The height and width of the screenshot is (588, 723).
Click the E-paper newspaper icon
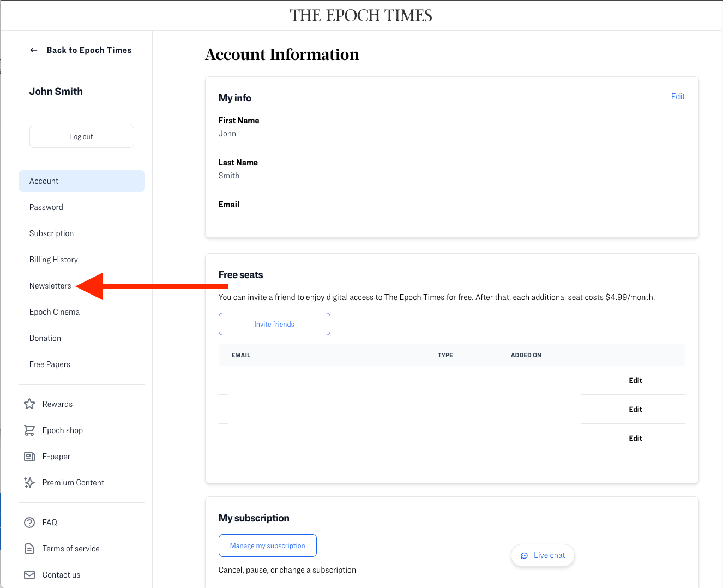29,457
